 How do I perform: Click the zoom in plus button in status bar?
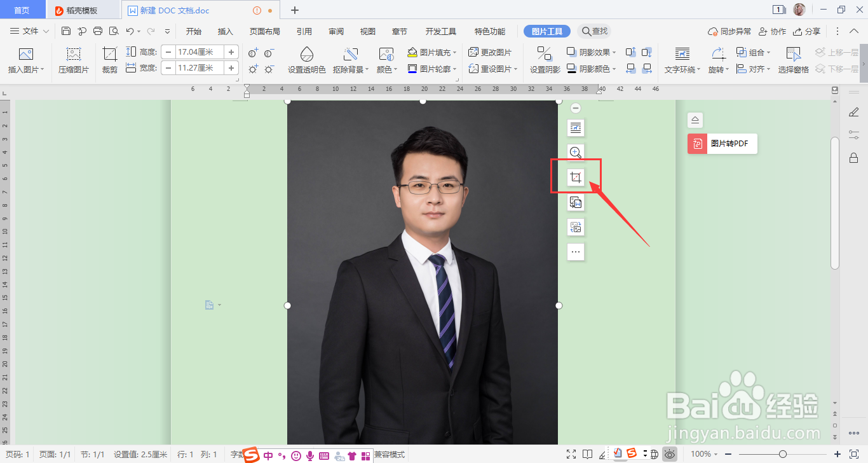[x=837, y=454]
